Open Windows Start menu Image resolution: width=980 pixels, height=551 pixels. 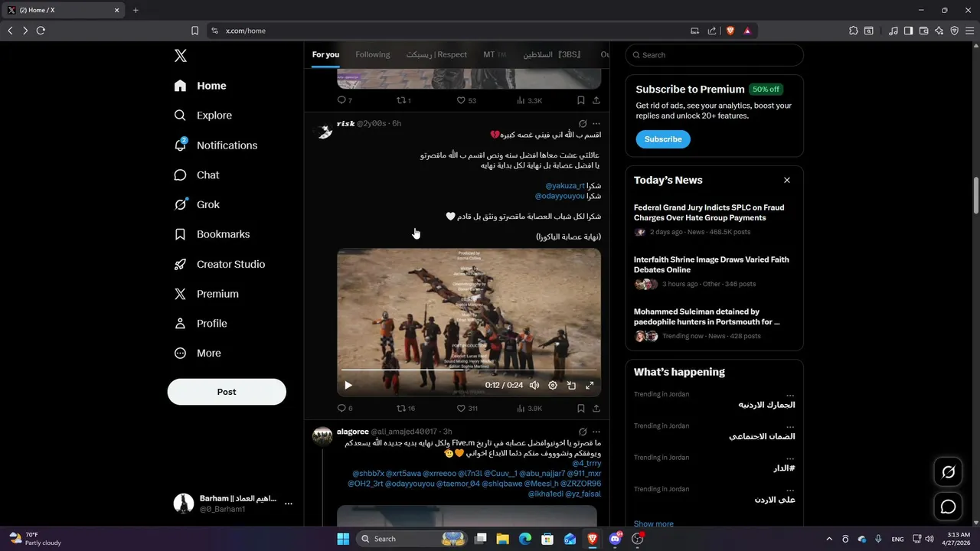click(x=343, y=539)
